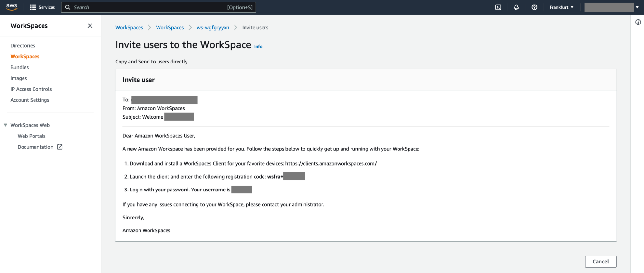This screenshot has height=273, width=644.
Task: Click the Services label in the top bar
Action: tap(47, 7)
